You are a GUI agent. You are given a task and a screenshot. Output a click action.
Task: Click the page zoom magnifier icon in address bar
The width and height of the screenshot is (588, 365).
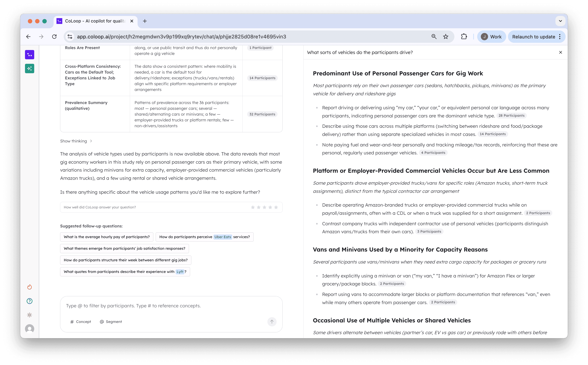pos(434,37)
